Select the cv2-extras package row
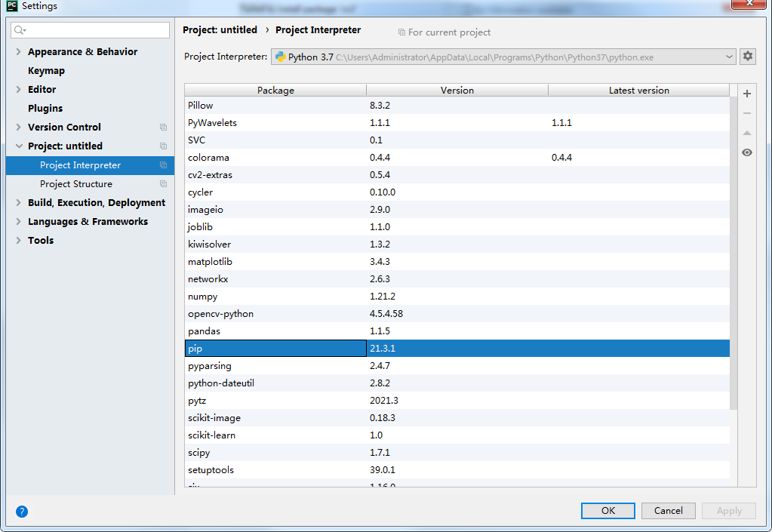772x532 pixels. pyautogui.click(x=457, y=175)
